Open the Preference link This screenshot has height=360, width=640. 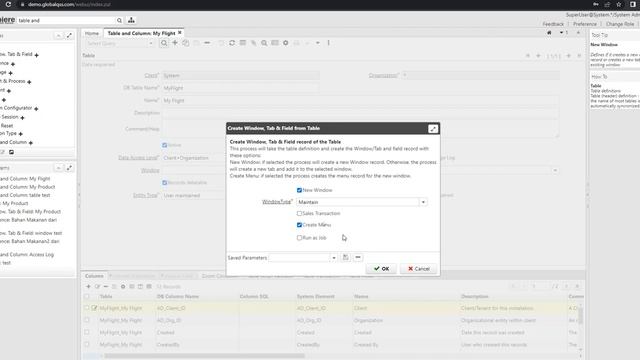tap(584, 24)
